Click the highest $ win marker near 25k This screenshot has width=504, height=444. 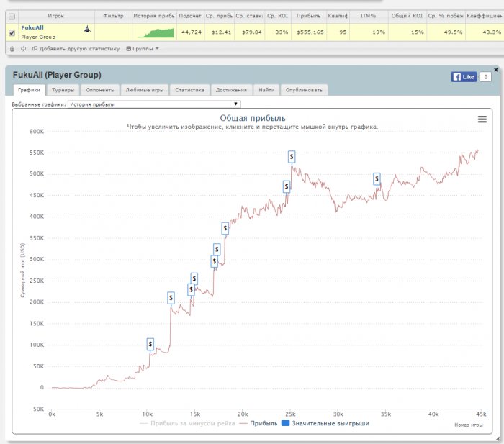[292, 156]
